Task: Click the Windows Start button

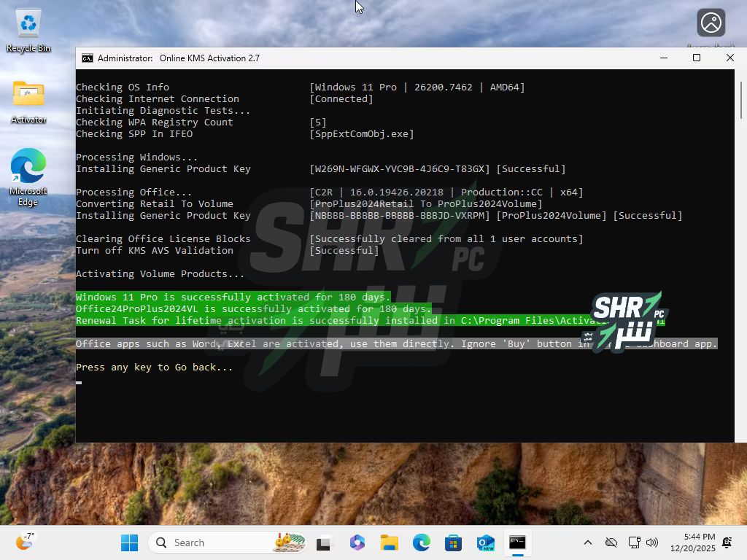Action: pos(129,542)
